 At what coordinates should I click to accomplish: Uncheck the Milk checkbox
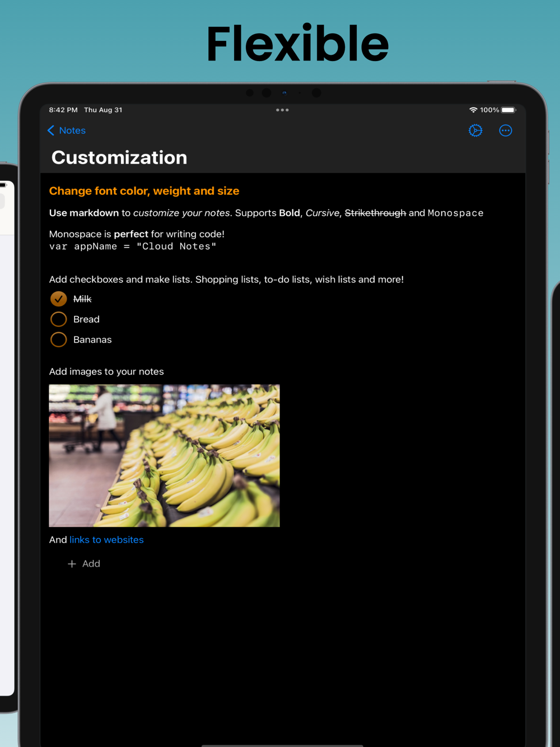point(58,299)
